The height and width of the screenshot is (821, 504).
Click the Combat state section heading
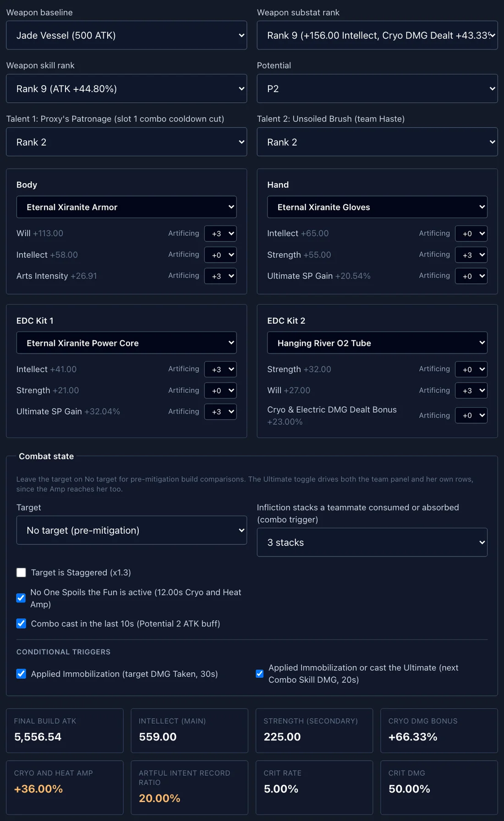(46, 456)
